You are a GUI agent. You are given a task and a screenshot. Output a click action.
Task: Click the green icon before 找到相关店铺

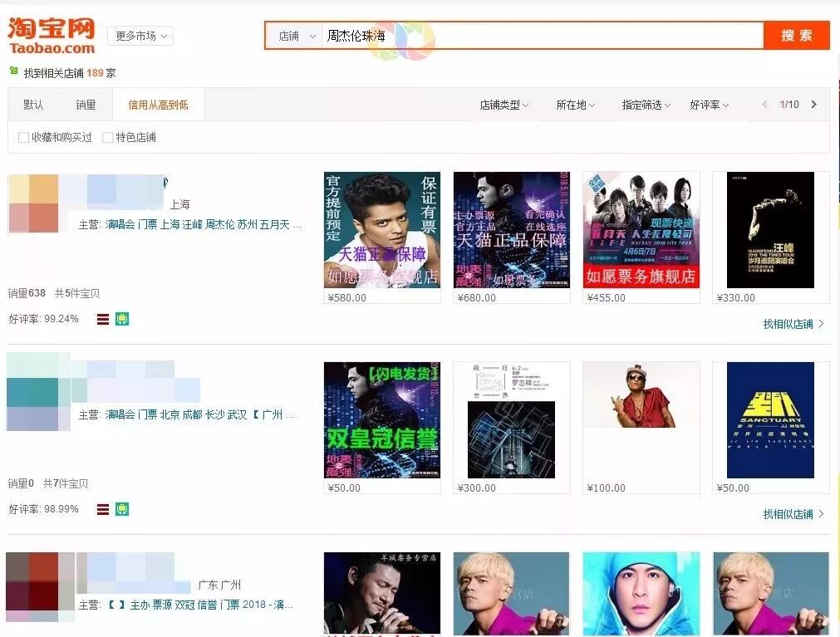click(x=14, y=71)
